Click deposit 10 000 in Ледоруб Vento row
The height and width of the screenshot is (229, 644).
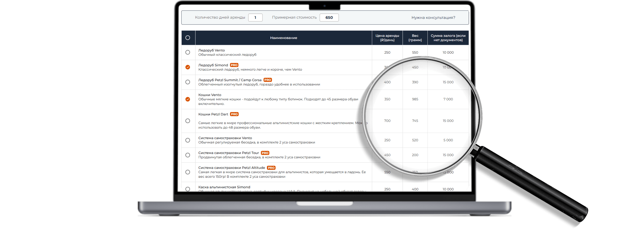pyautogui.click(x=448, y=52)
